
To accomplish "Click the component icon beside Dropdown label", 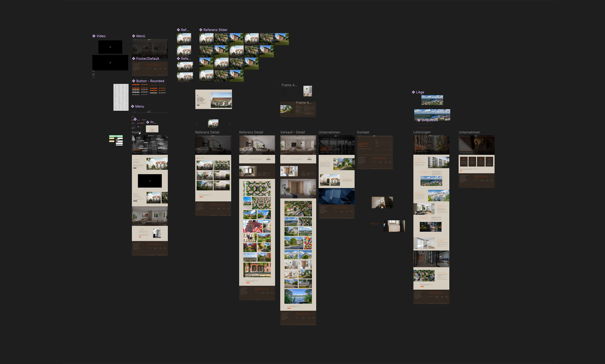I will click(419, 120).
